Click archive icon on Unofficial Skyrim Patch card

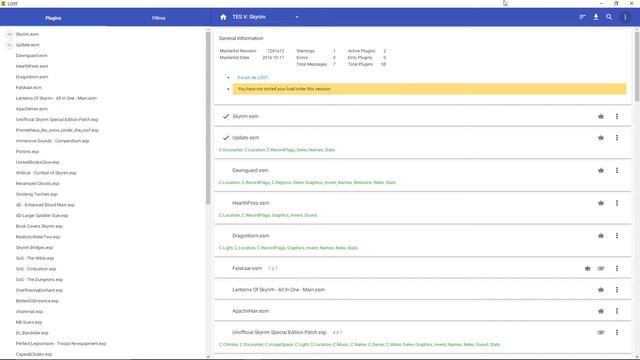[601, 332]
